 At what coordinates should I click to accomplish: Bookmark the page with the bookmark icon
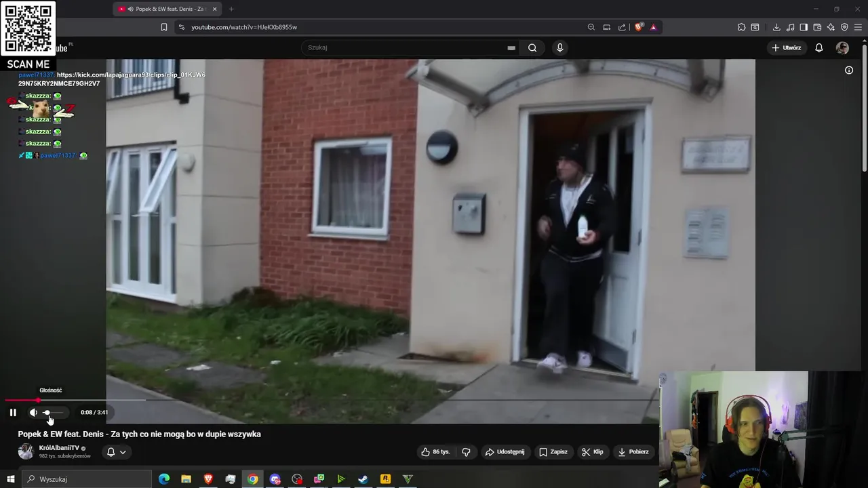point(164,27)
